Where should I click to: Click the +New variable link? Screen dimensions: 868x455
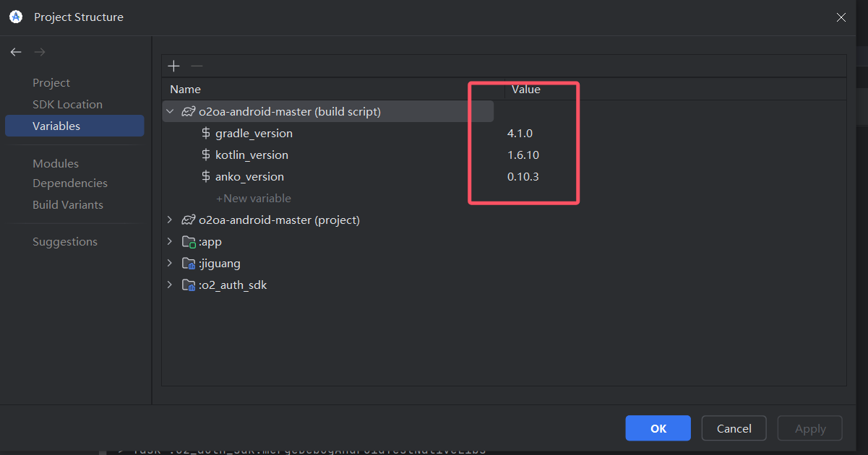[x=254, y=199]
